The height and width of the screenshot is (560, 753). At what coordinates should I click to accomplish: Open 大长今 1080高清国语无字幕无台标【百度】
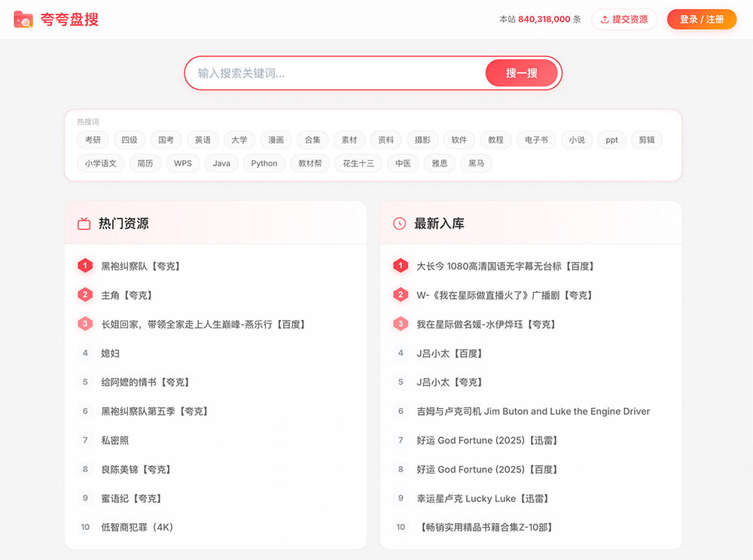point(506,266)
